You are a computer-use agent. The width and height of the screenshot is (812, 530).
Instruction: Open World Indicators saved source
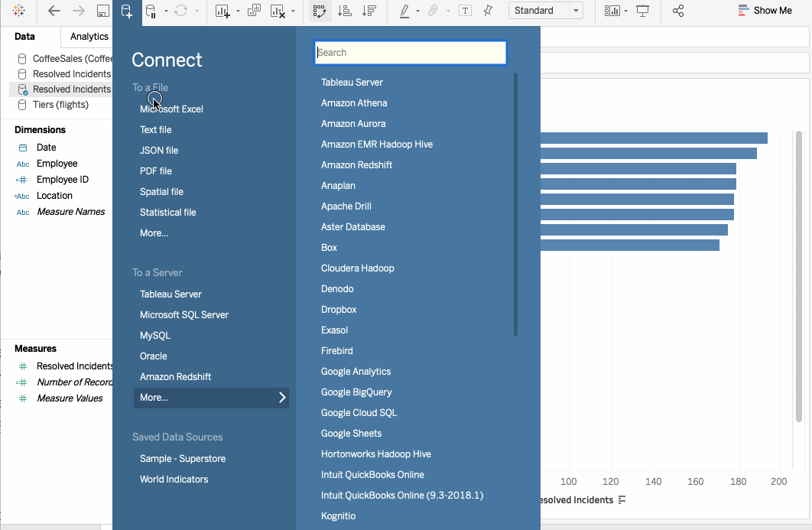click(174, 480)
